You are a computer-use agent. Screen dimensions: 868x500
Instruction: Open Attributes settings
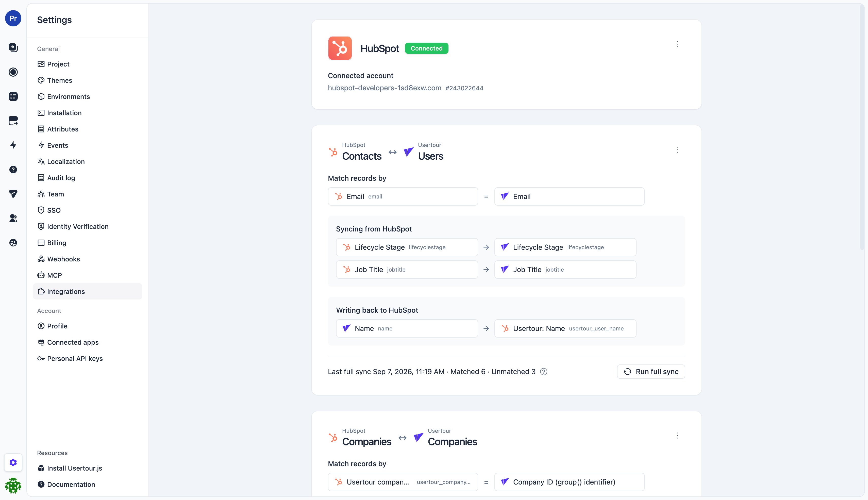pyautogui.click(x=87, y=129)
